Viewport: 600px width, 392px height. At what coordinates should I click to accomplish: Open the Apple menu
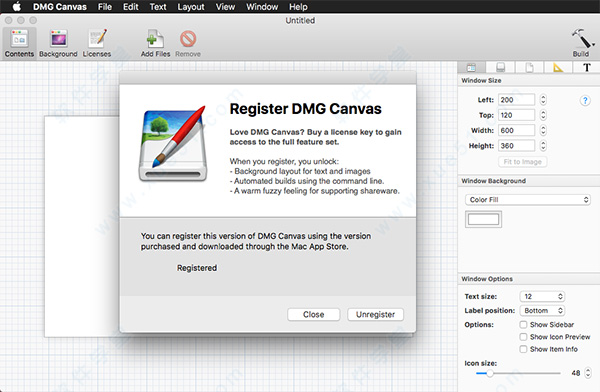pyautogui.click(x=16, y=7)
